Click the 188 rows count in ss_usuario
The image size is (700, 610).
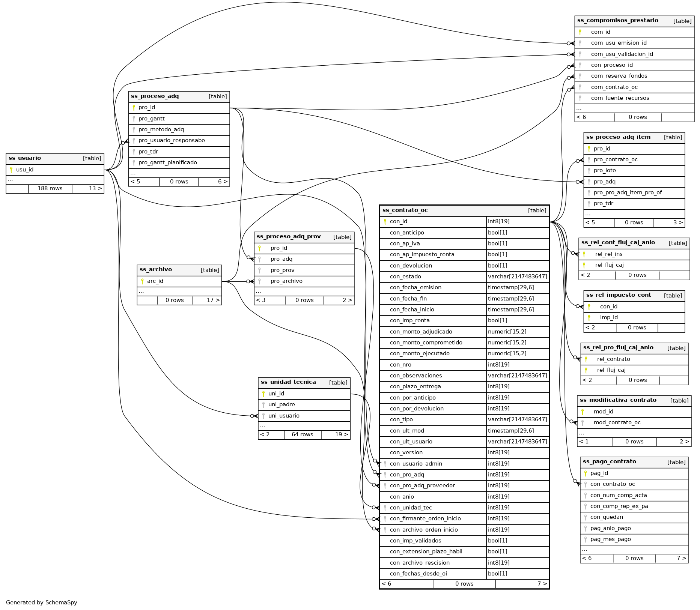click(x=50, y=189)
